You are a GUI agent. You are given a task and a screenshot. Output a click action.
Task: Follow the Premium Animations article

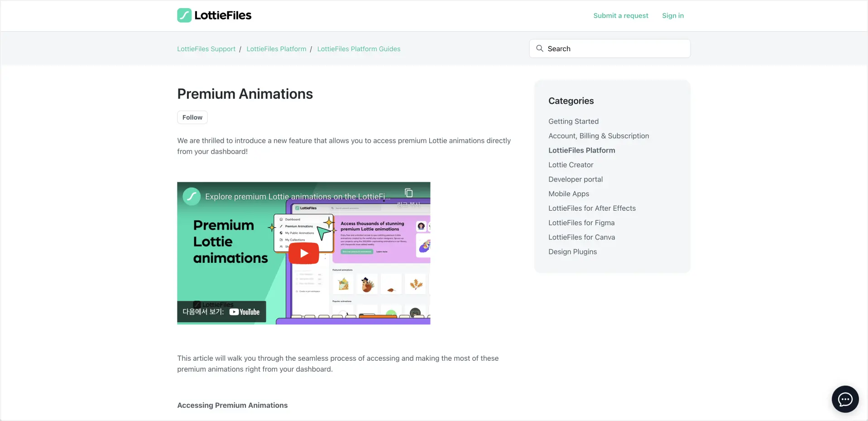pyautogui.click(x=192, y=117)
